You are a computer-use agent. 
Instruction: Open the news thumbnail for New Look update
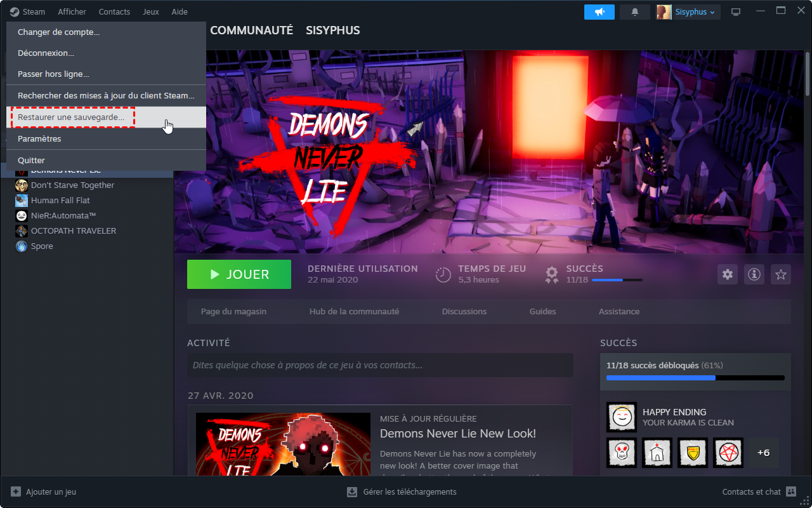(x=283, y=446)
